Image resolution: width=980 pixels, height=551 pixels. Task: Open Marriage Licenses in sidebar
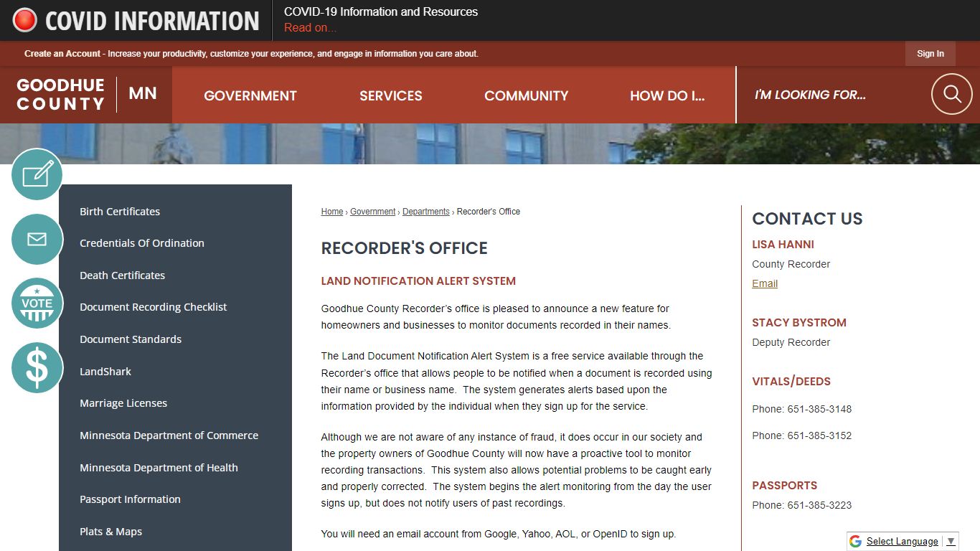tap(123, 403)
